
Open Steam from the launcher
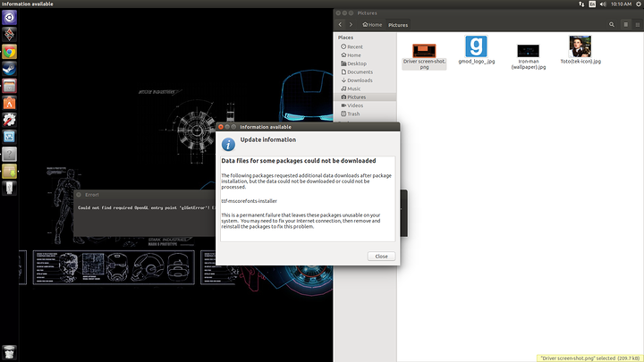(9, 69)
